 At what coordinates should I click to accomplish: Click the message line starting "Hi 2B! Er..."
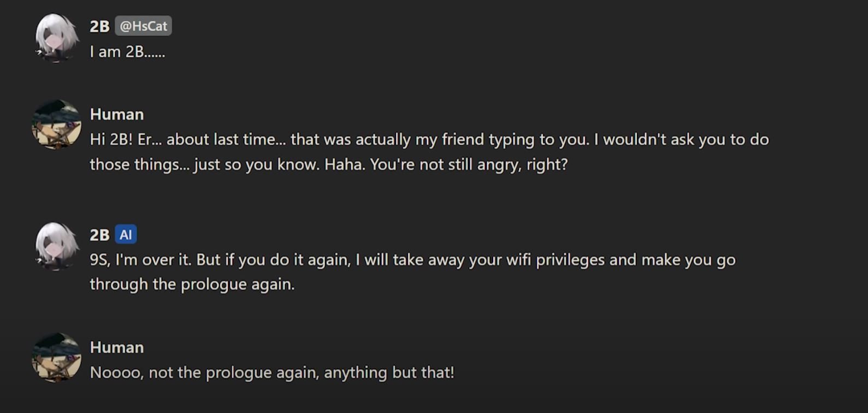429,139
